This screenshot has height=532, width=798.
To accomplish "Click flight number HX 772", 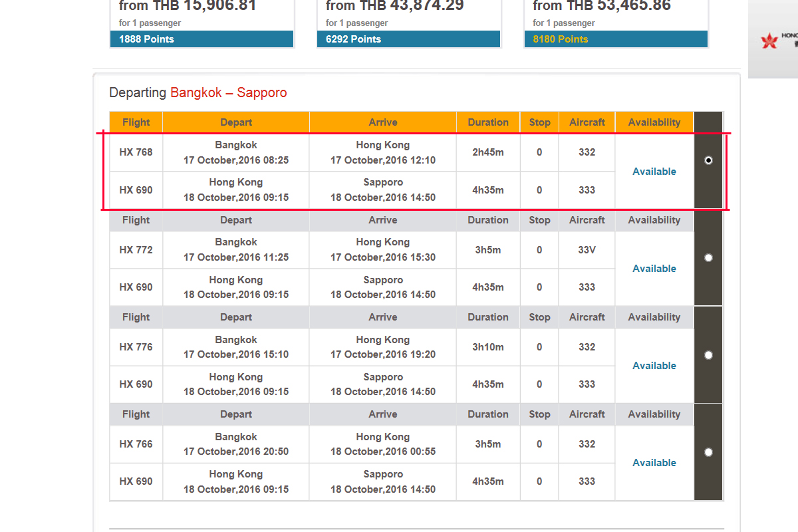I will click(136, 250).
